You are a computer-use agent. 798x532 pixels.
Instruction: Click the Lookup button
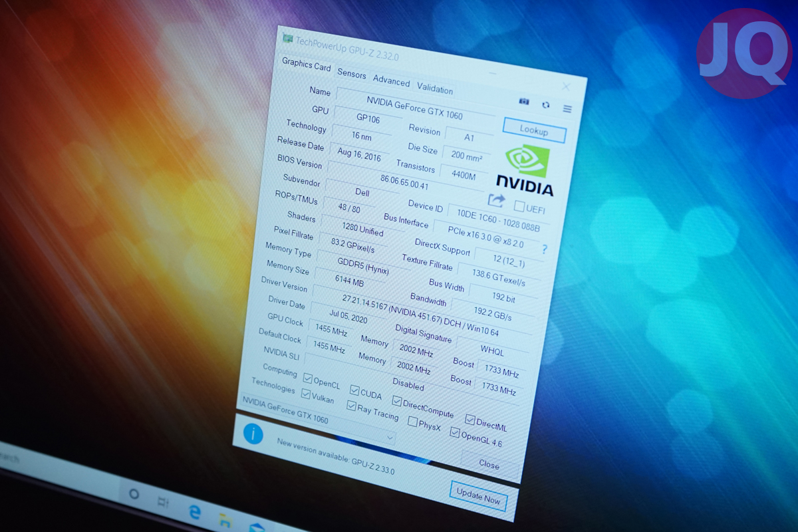[534, 130]
